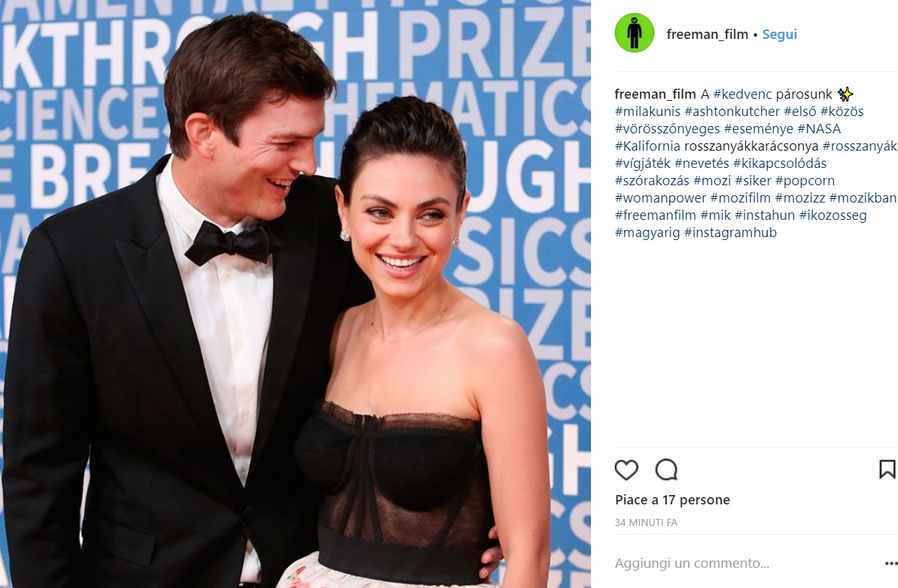Open the freeman_film username in header

707,34
